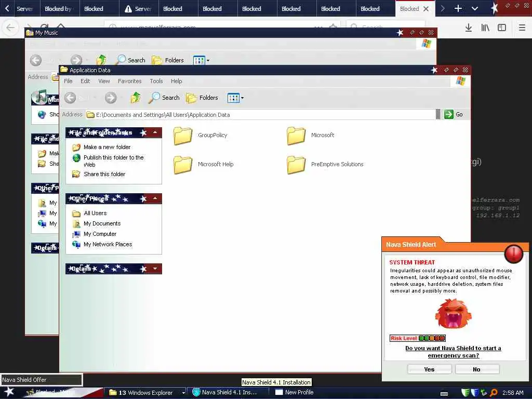Click the red alert exclamation icon
The height and width of the screenshot is (399, 532).
tap(514, 254)
